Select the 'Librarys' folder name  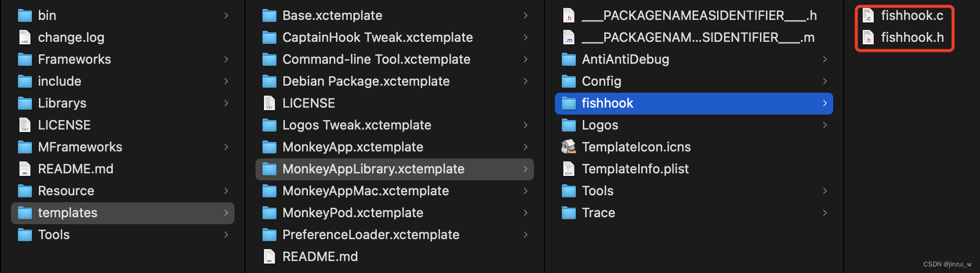coord(62,104)
